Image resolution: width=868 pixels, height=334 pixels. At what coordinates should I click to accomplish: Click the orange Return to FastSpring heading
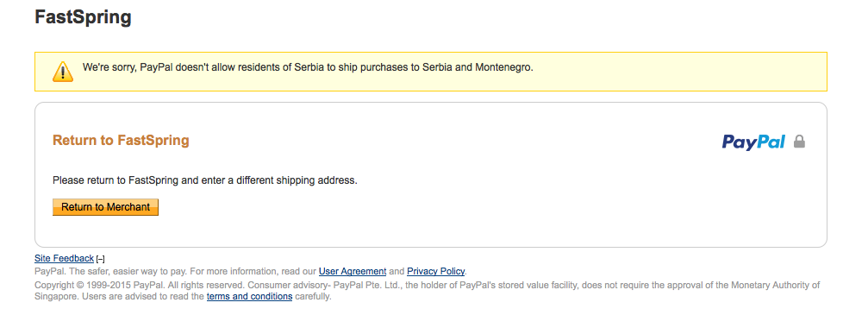point(121,140)
